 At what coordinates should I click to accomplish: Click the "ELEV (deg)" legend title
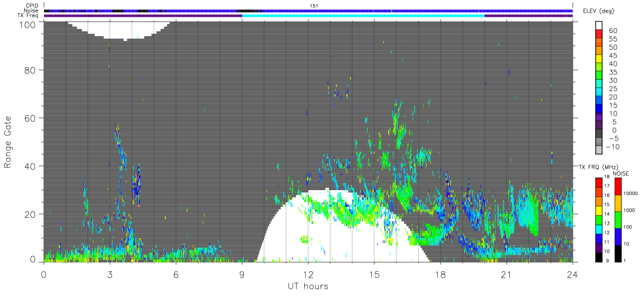click(x=598, y=11)
